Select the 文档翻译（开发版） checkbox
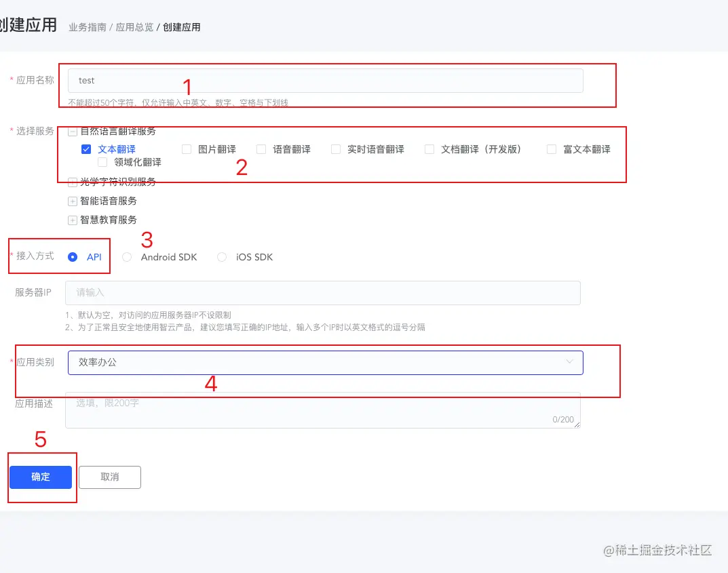 tap(429, 149)
